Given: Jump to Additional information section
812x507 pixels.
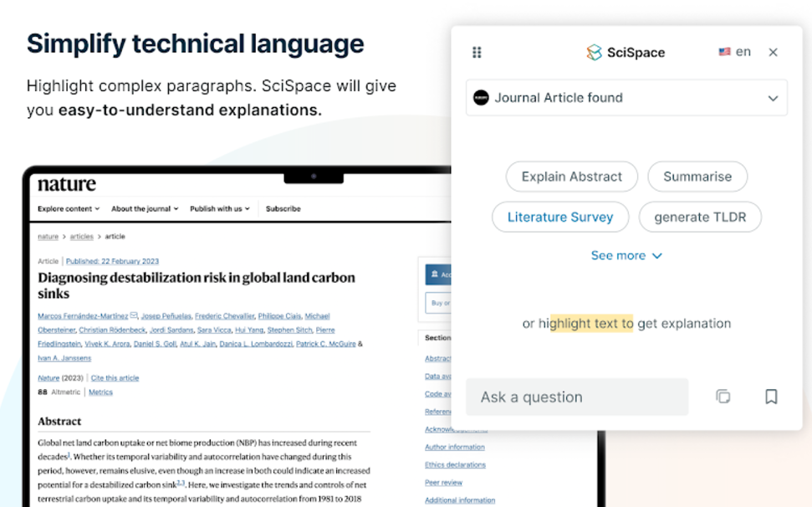Looking at the screenshot, I should 460,500.
